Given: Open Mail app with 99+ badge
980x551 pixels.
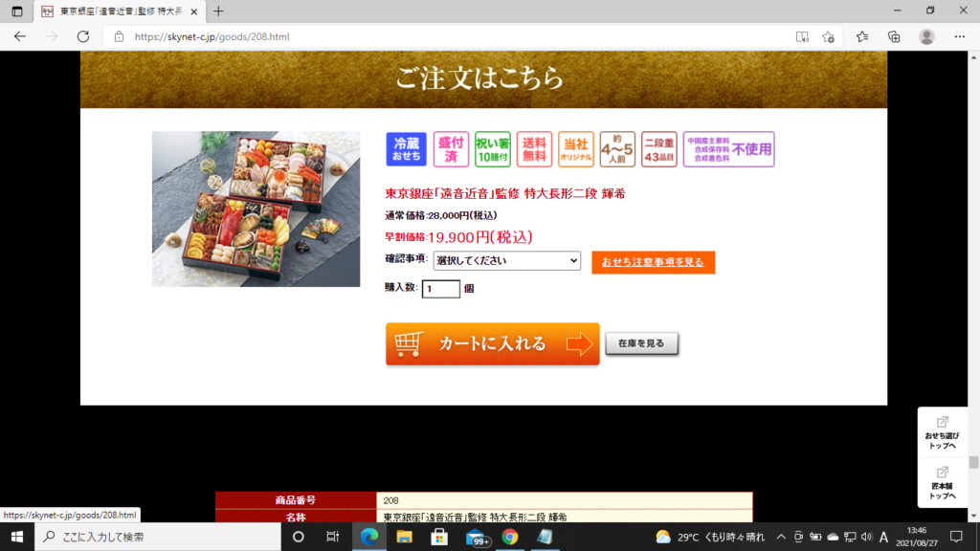Looking at the screenshot, I should [477, 538].
